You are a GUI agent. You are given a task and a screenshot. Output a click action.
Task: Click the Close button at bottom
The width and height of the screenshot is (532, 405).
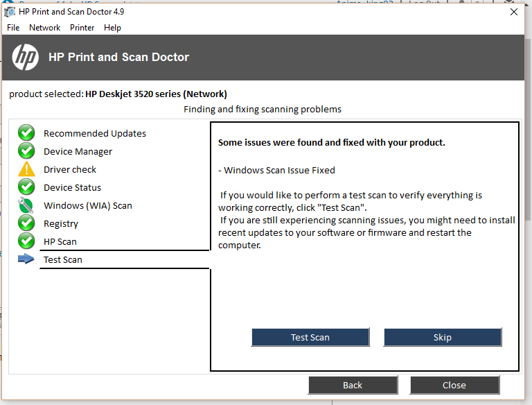(x=454, y=385)
